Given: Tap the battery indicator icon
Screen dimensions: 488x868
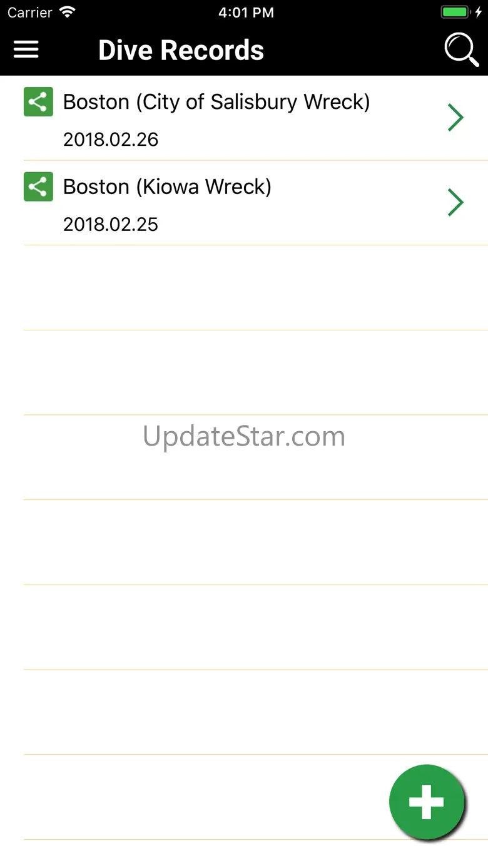Looking at the screenshot, I should pyautogui.click(x=456, y=12).
